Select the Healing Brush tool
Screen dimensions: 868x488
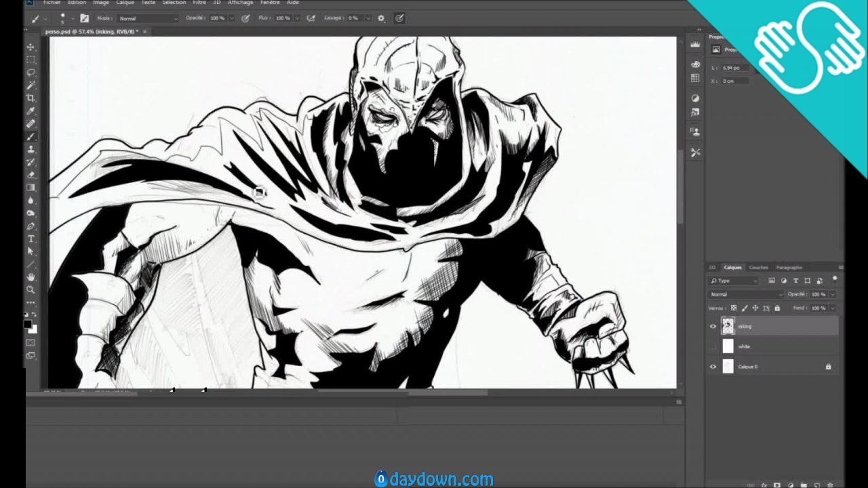tap(31, 124)
